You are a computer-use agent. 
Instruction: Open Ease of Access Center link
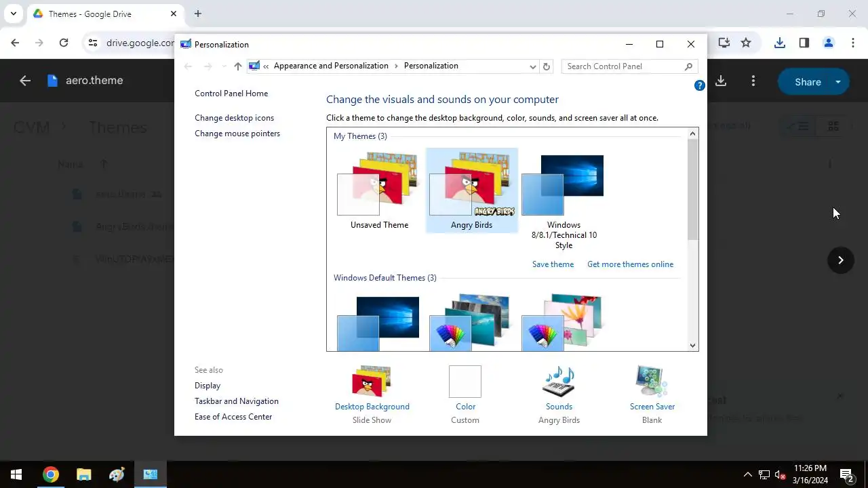[x=233, y=417]
